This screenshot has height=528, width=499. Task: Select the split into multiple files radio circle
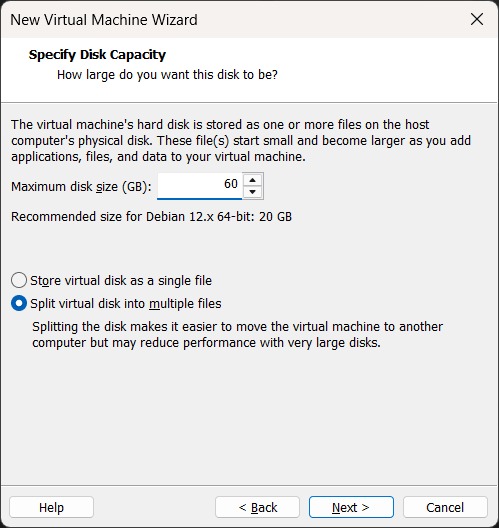[19, 303]
